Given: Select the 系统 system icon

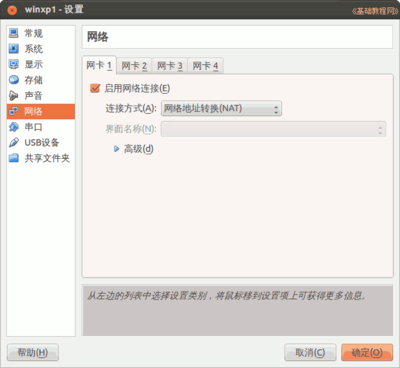Looking at the screenshot, I should (x=14, y=49).
